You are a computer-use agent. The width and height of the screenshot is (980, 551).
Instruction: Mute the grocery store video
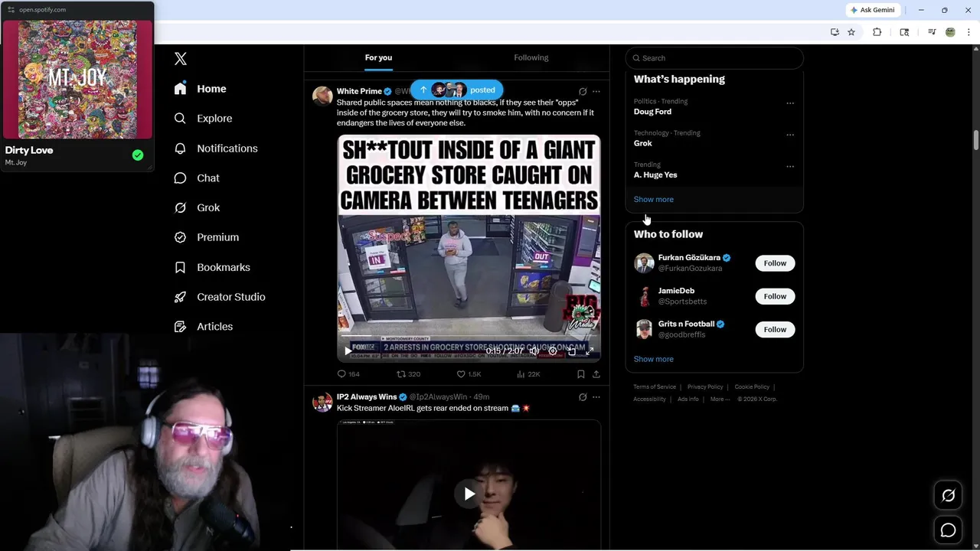[534, 351]
